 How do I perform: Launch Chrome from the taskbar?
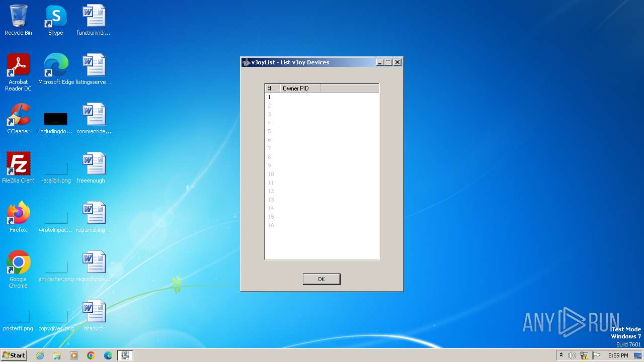coord(91,355)
